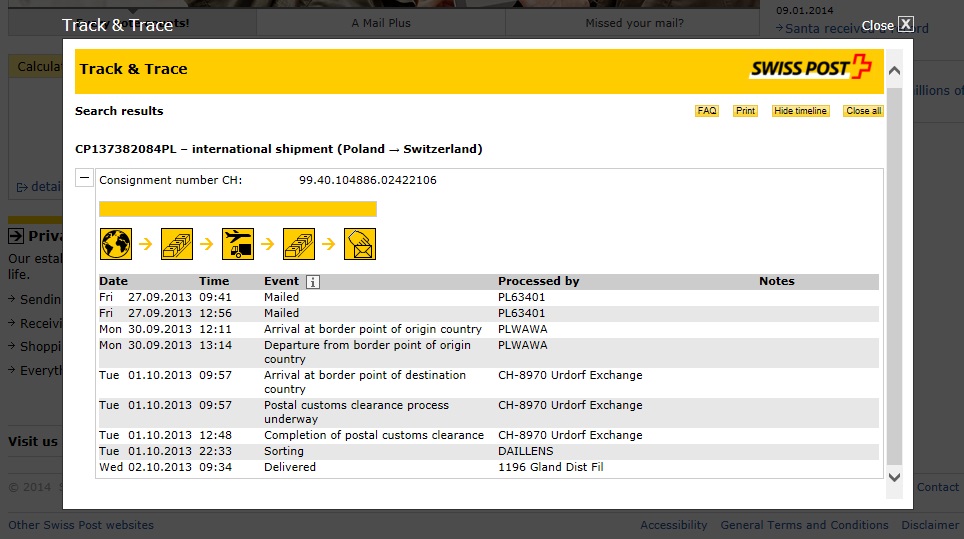
Task: Click the 'Search results' heading
Action: pyautogui.click(x=119, y=111)
